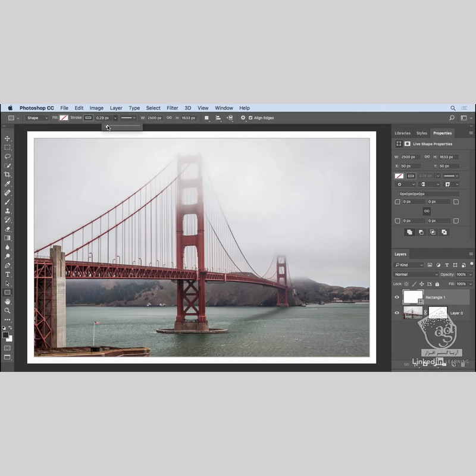The image size is (476, 476).
Task: Select the Horizontal Type tool
Action: 8,274
